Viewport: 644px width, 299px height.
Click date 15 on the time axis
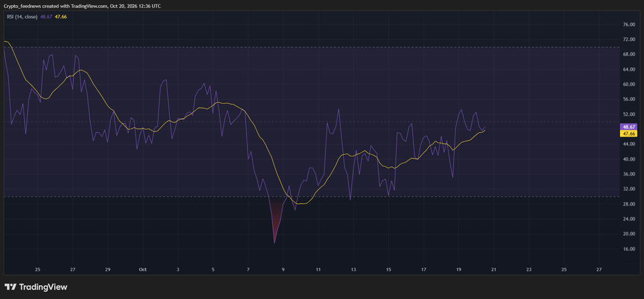tap(389, 270)
